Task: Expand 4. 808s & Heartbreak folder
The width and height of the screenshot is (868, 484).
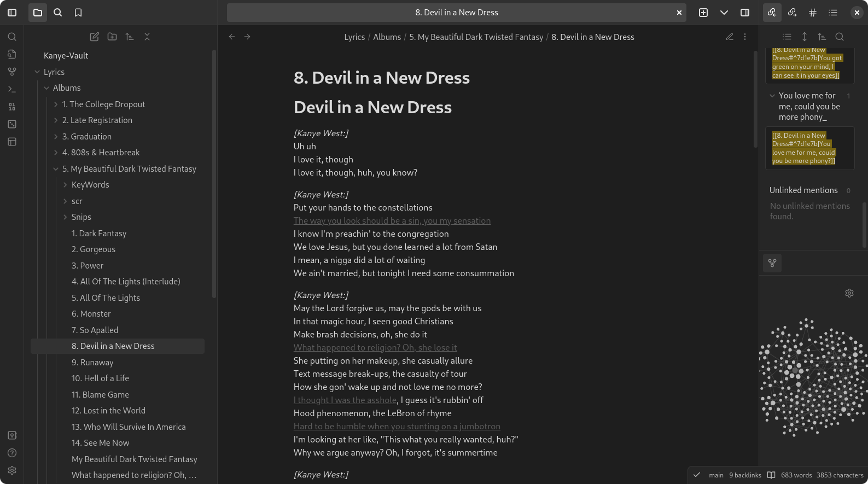Action: 56,153
